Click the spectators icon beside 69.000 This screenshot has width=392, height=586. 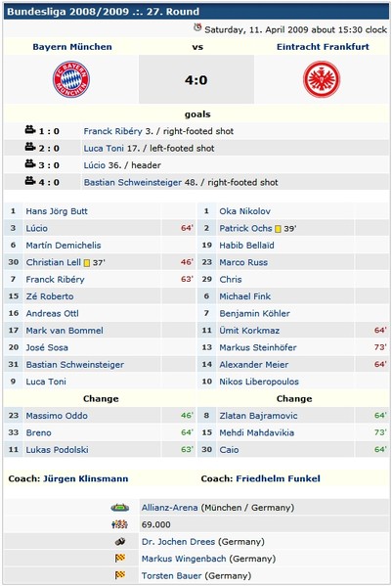[120, 524]
